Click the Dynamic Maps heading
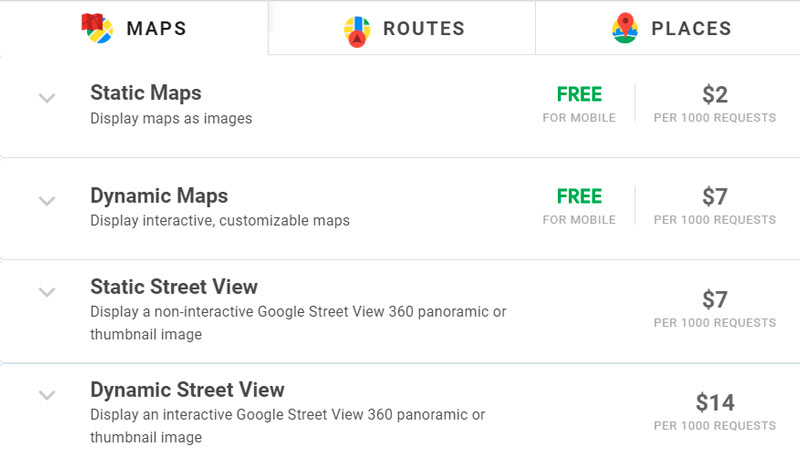 [x=159, y=196]
